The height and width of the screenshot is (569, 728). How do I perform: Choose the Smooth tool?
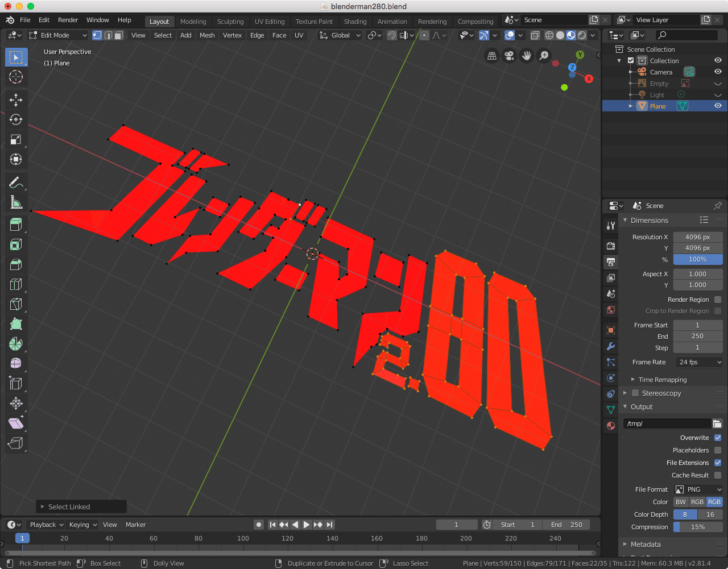[x=16, y=364]
